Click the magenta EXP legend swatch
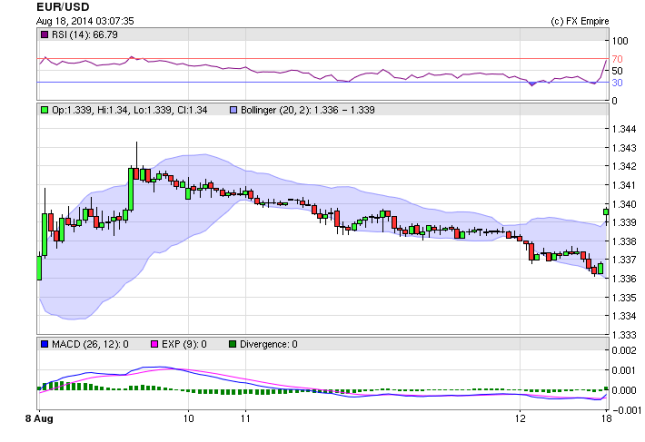The width and height of the screenshot is (645, 442). (x=154, y=344)
